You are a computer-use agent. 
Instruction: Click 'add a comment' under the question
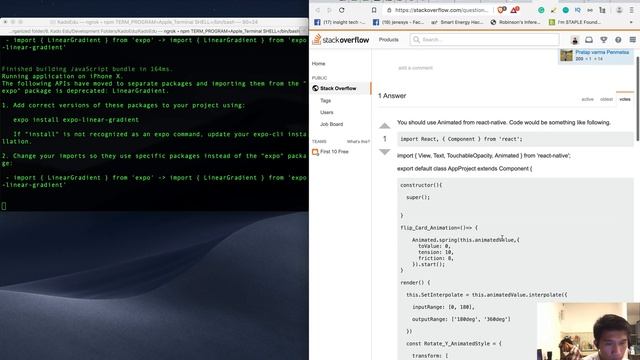[415, 68]
